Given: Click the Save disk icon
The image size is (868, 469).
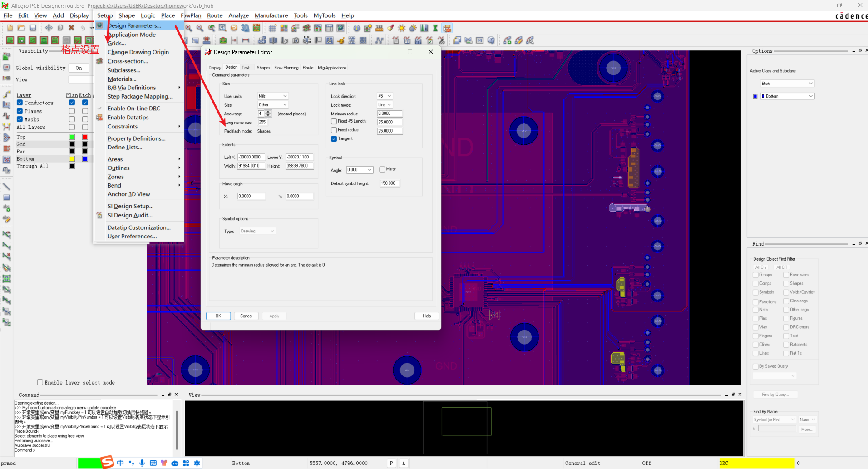Looking at the screenshot, I should click(x=33, y=28).
